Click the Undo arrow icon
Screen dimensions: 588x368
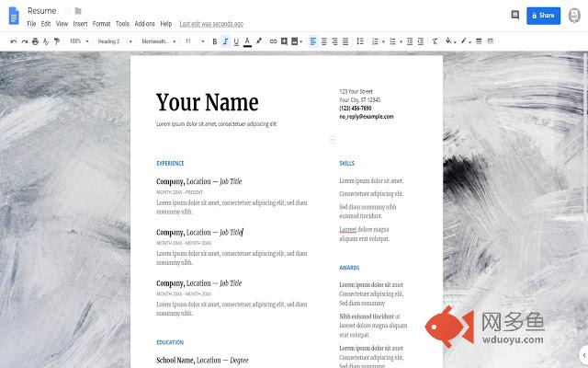tap(14, 41)
